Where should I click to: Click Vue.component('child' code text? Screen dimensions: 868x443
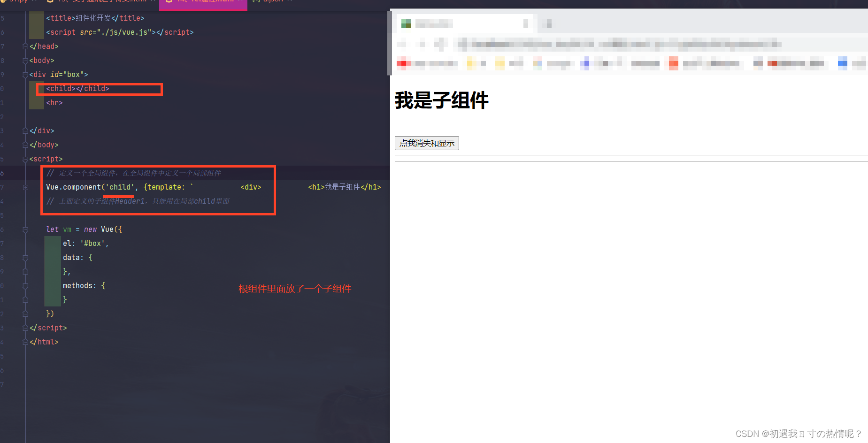click(90, 187)
